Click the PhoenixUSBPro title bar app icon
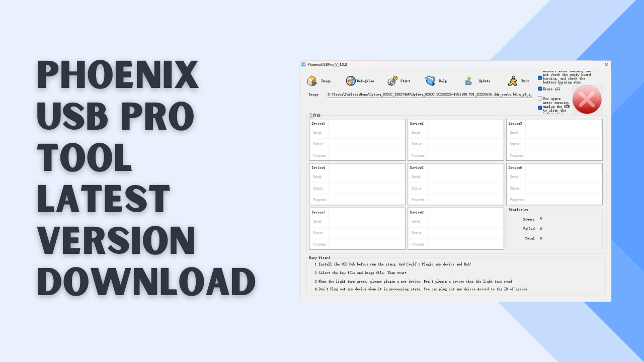This screenshot has width=644, height=362. 303,64
